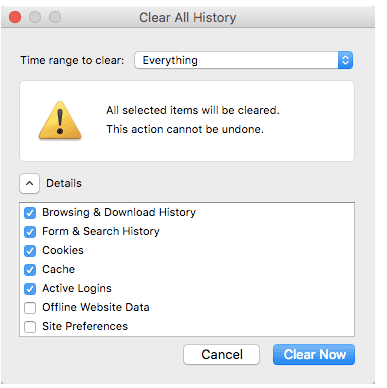Click the Cancel button
The height and width of the screenshot is (388, 387).
(x=221, y=354)
